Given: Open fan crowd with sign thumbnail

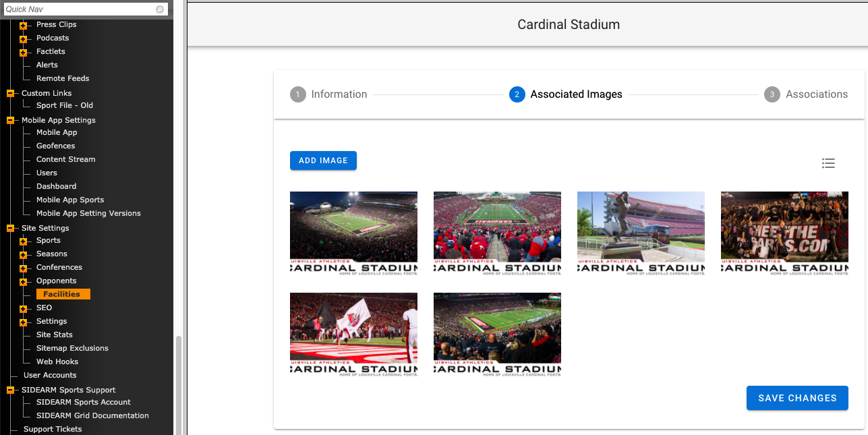Looking at the screenshot, I should click(x=784, y=233).
